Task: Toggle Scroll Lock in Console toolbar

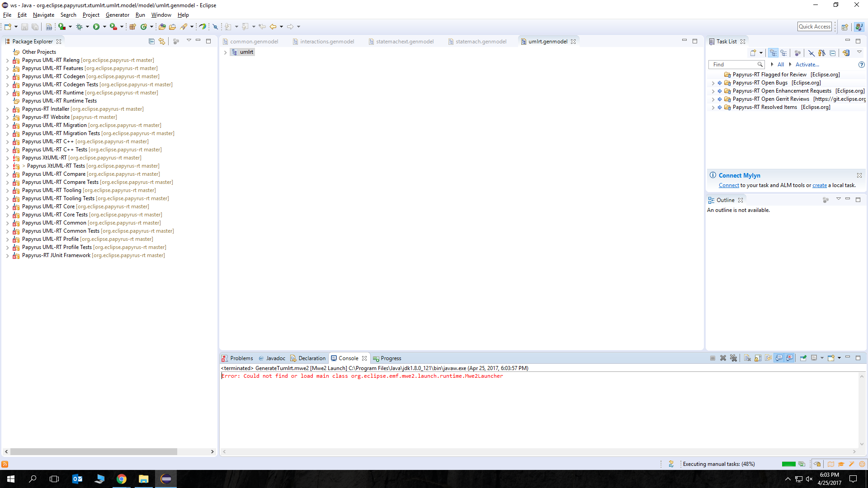Action: click(x=758, y=358)
